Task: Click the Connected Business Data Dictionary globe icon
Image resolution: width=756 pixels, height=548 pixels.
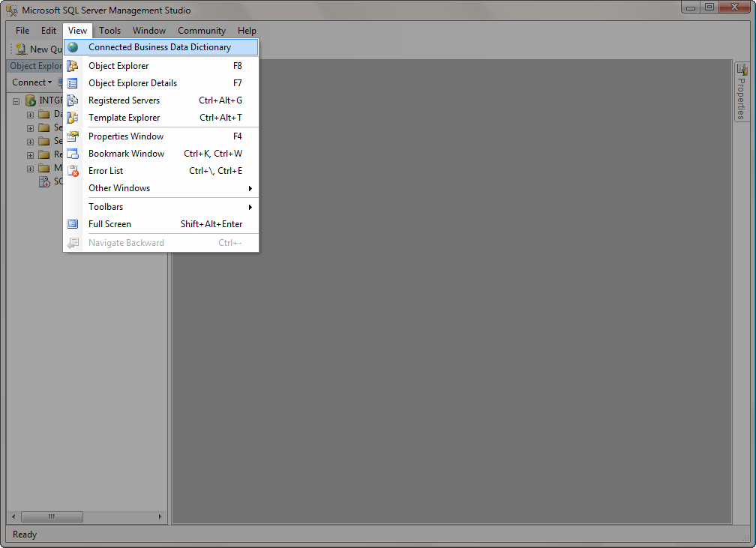Action: pos(73,47)
